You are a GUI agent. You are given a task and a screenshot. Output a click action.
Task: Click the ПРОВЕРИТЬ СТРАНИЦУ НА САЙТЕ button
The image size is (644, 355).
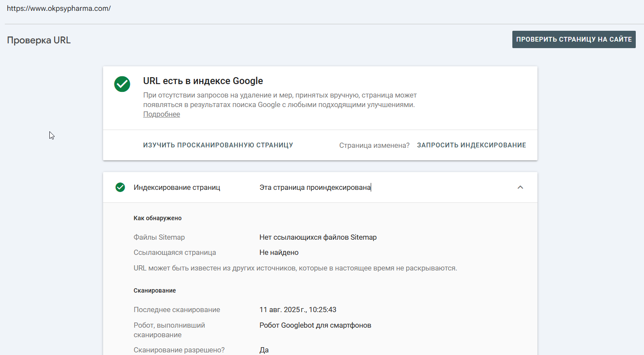coord(574,39)
